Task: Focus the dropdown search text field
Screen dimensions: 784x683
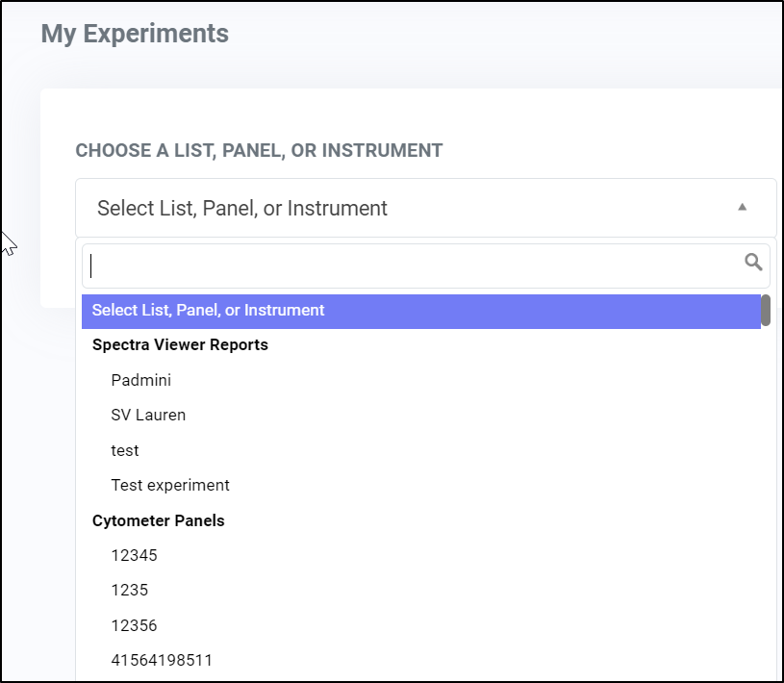Action: click(425, 266)
